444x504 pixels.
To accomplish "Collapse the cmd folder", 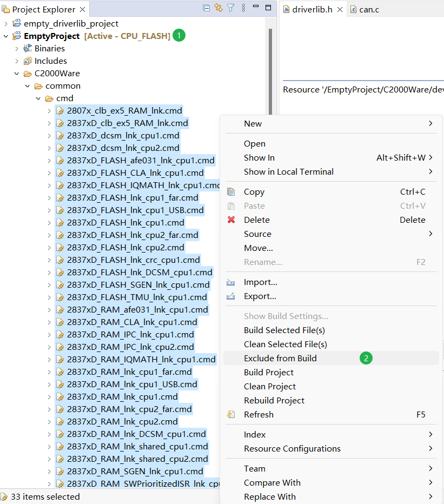I will (38, 98).
